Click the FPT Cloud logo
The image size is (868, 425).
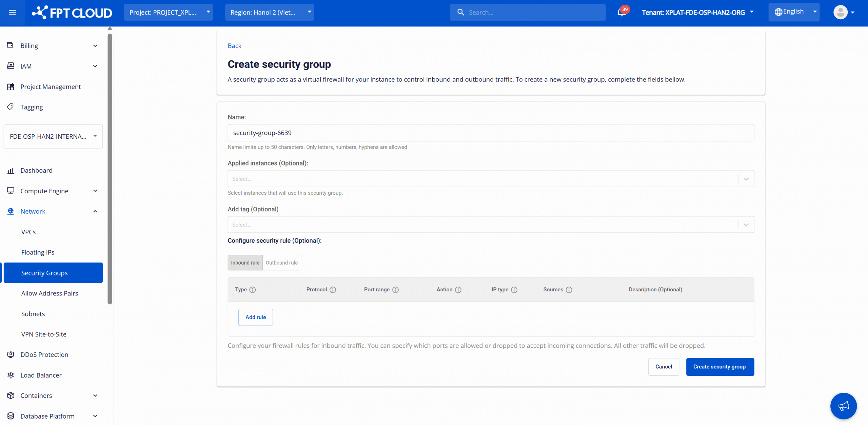pyautogui.click(x=72, y=13)
